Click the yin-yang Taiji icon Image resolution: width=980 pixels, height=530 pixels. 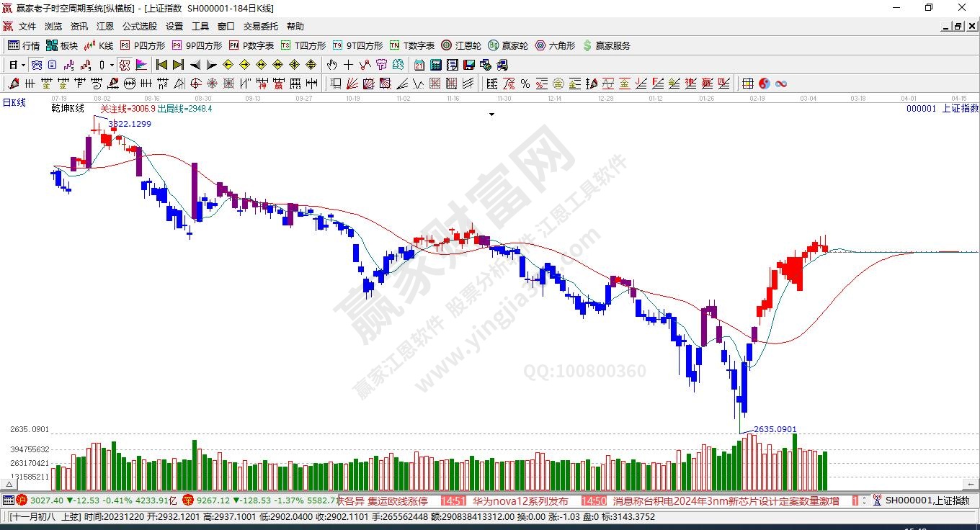(765, 84)
